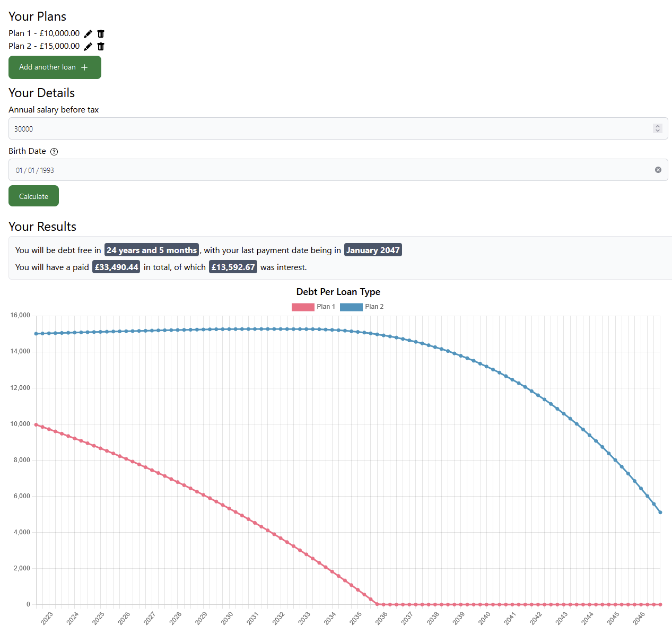This screenshot has height=633, width=672.
Task: Click the £13,592.67 interest badge
Action: [x=233, y=267]
